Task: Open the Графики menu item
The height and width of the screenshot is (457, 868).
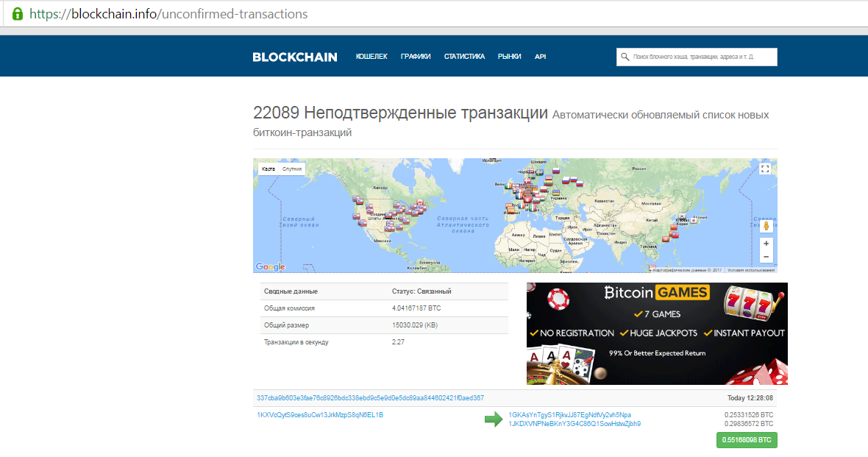Action: click(x=416, y=57)
